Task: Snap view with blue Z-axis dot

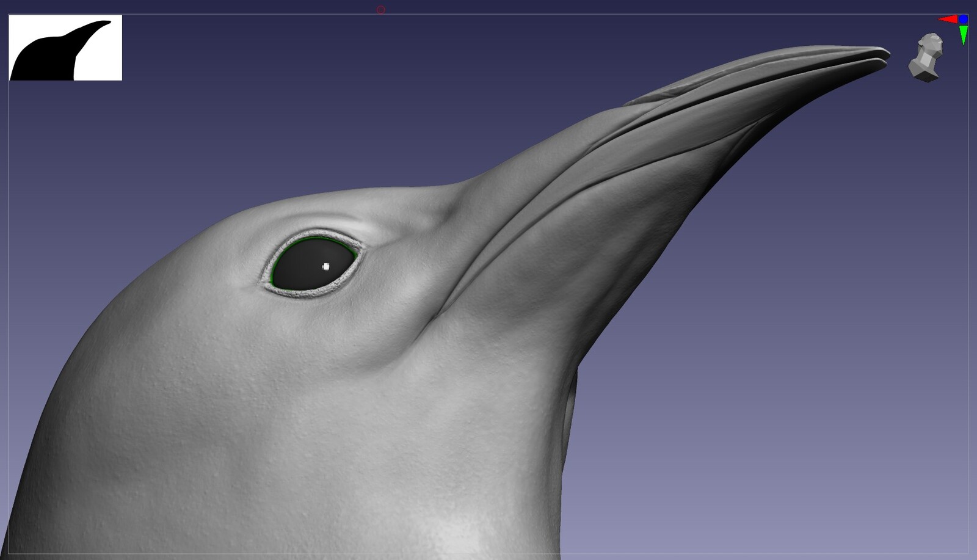Action: tap(964, 20)
